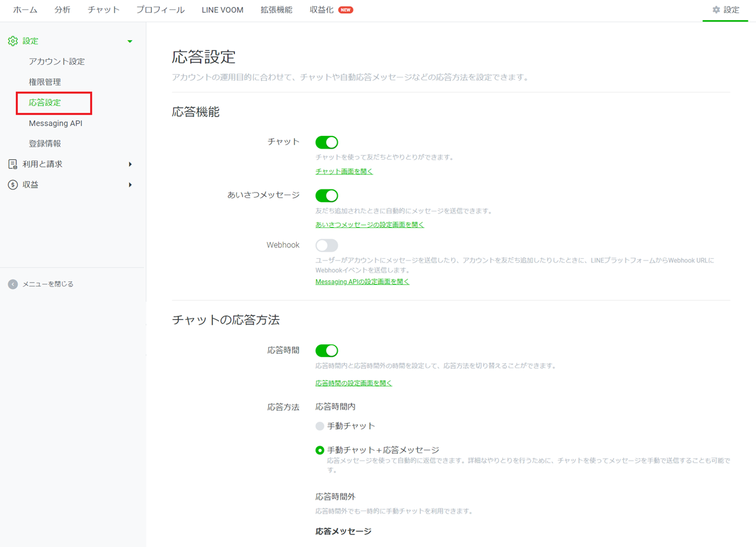Switch off the 応答時間 toggle
756x547 pixels.
click(x=326, y=351)
